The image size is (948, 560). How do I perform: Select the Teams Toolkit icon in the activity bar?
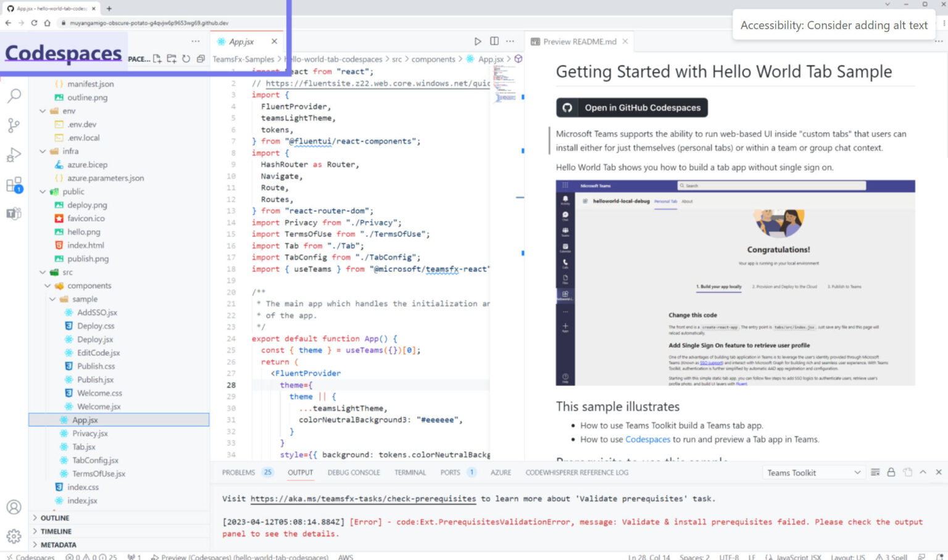tap(14, 214)
